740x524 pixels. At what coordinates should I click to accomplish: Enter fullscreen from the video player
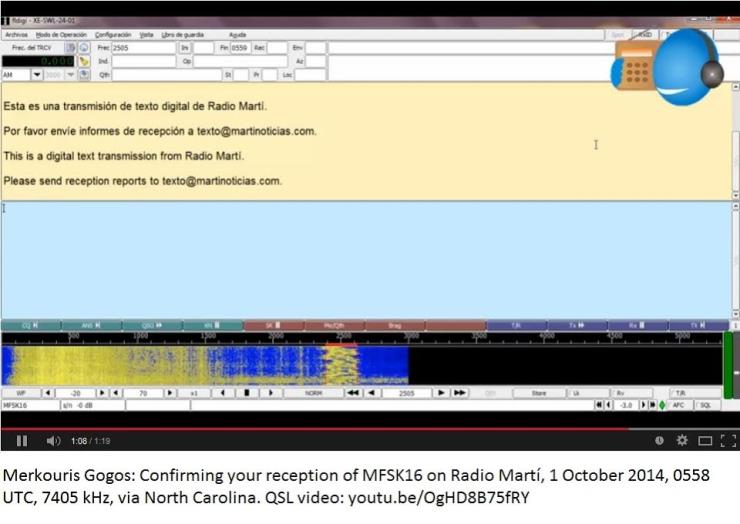click(728, 441)
